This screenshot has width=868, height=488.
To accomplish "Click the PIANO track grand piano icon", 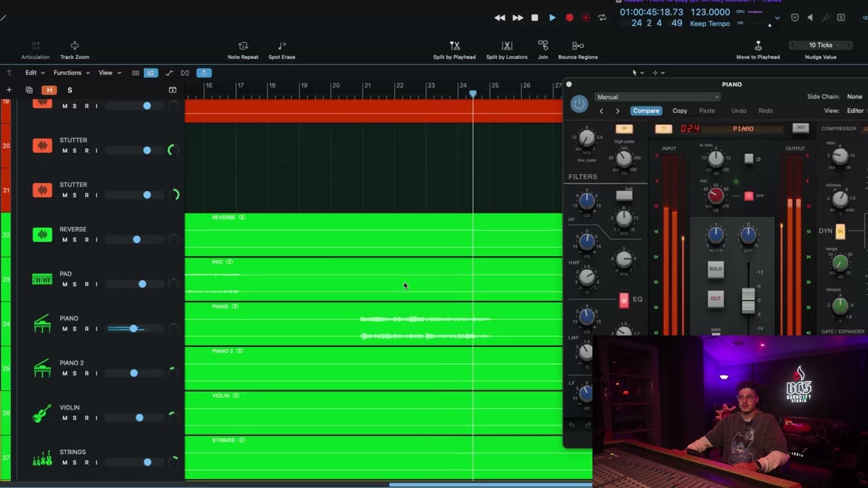I will tap(42, 323).
